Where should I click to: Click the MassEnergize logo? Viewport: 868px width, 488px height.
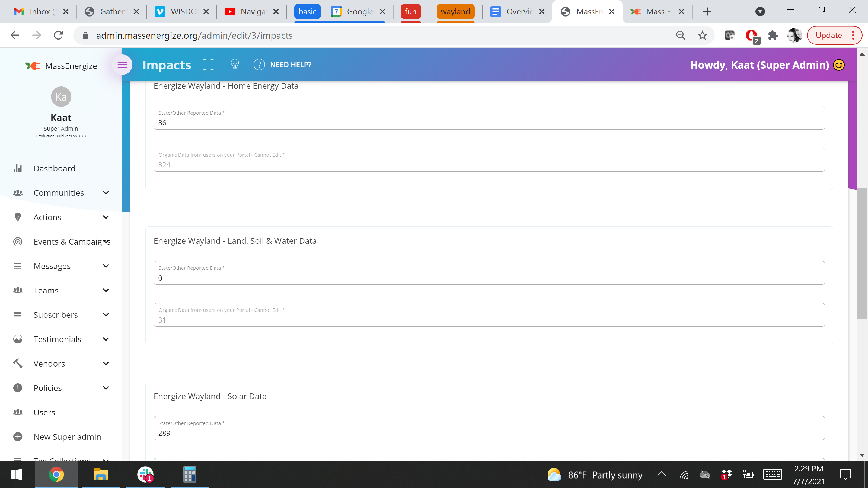[x=33, y=66]
